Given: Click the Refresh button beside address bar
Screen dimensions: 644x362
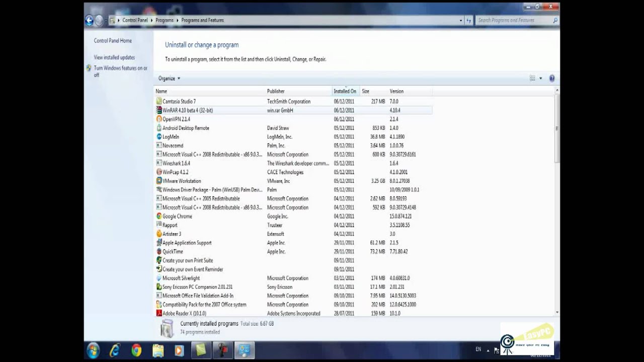Looking at the screenshot, I should pos(469,20).
